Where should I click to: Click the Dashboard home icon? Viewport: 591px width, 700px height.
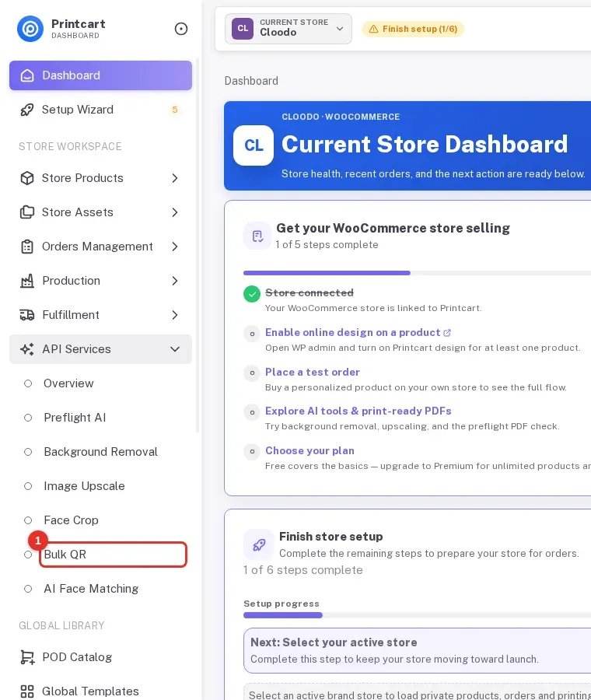(x=27, y=75)
